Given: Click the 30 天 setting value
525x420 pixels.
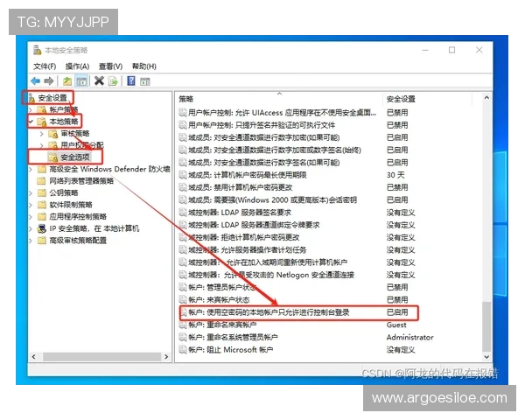Looking at the screenshot, I should pos(395,175).
